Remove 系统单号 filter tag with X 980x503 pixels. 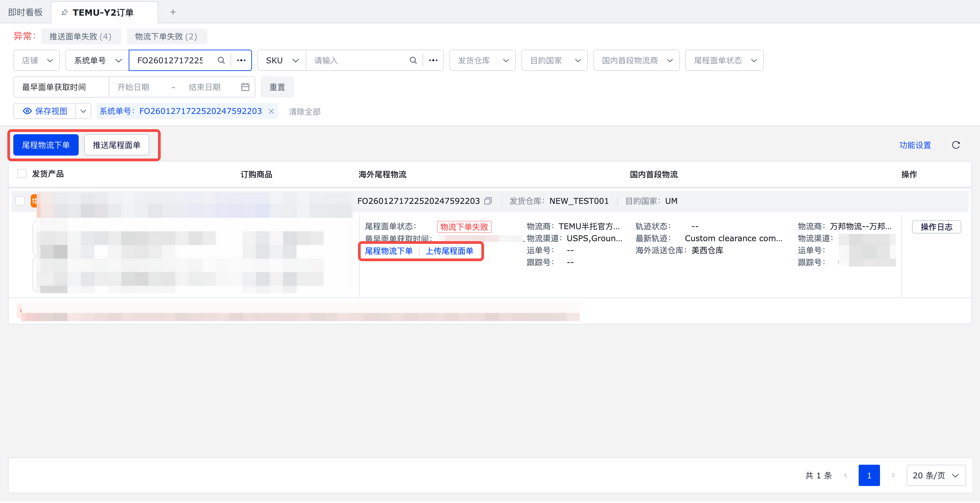[x=271, y=111]
